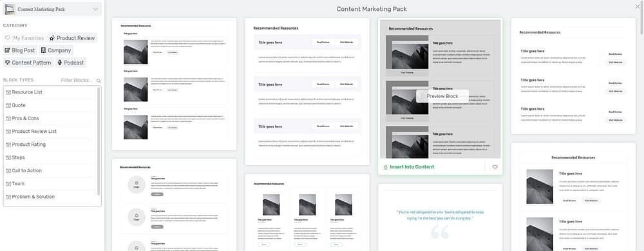Click the Resource List block type icon
Viewport: 644px width, 251px height.
pyautogui.click(x=8, y=92)
